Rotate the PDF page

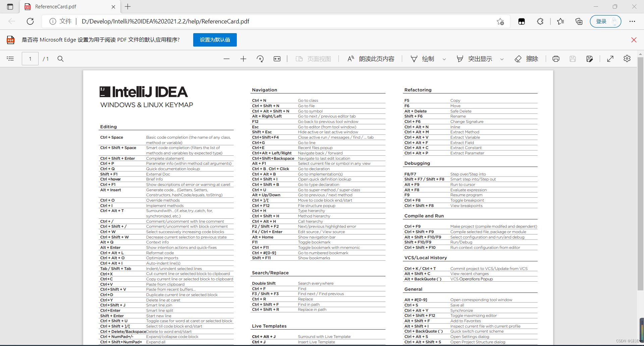260,59
